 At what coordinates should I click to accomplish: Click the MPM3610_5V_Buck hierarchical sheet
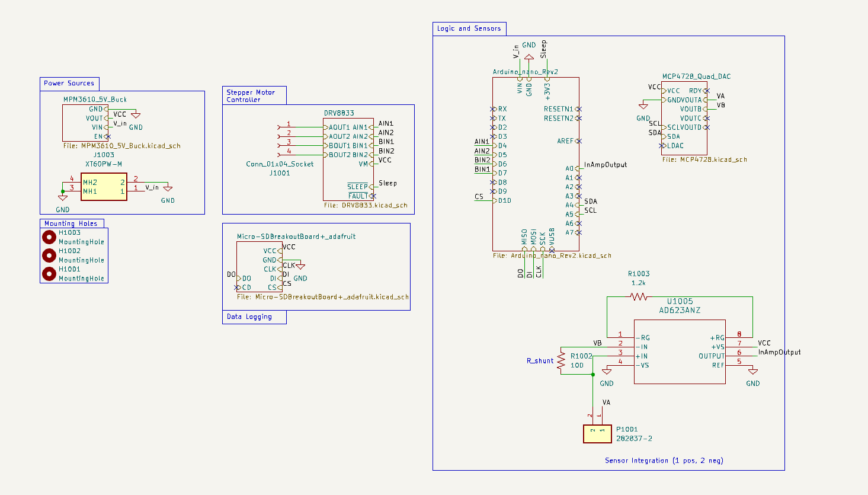coord(86,122)
